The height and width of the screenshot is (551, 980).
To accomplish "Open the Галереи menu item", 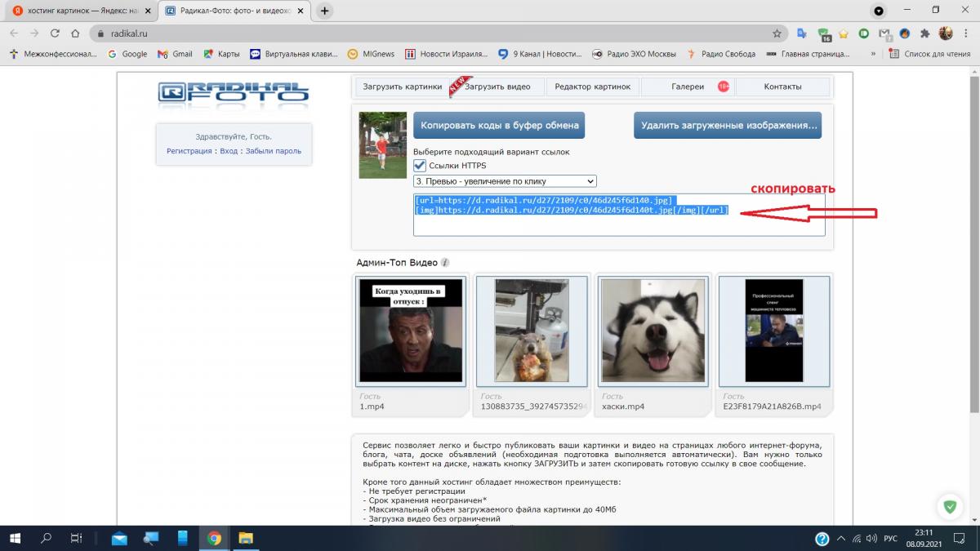I will click(688, 87).
